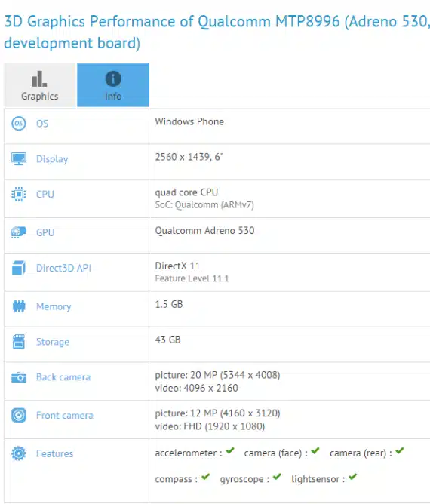The width and height of the screenshot is (430, 504).
Task: Click the OS circle icon
Action: [x=19, y=124]
